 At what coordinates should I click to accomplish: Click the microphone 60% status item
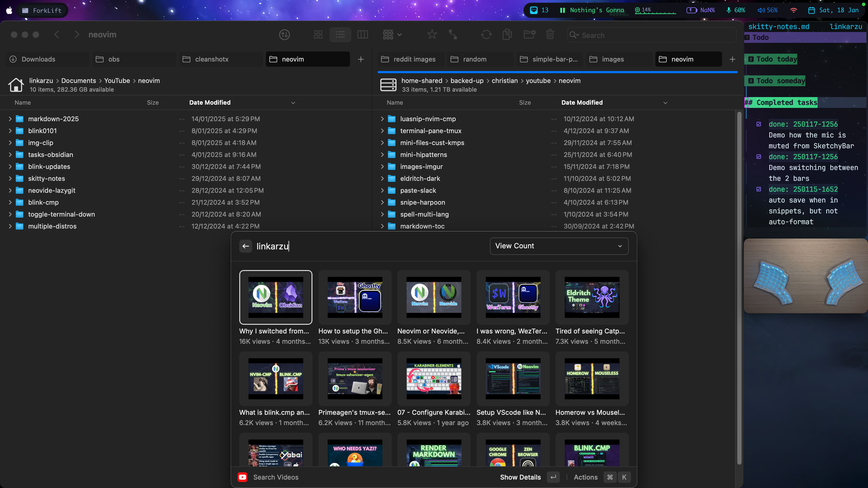pyautogui.click(x=736, y=10)
